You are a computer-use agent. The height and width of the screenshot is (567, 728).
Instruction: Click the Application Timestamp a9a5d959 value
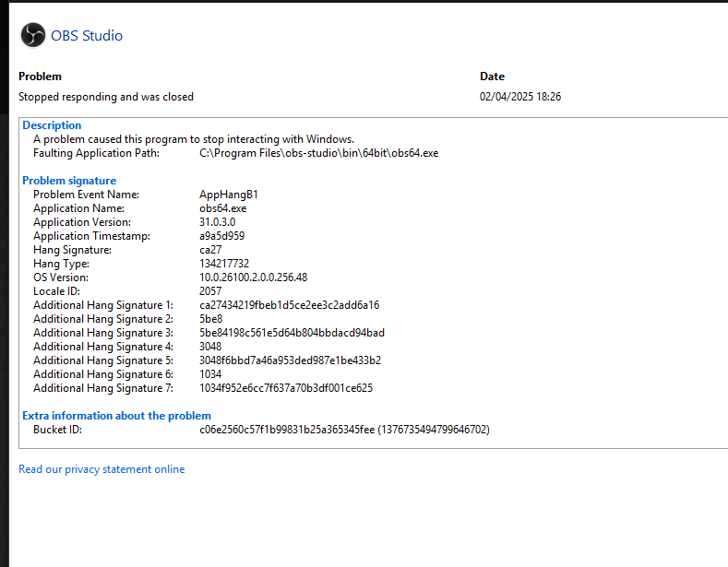point(222,236)
